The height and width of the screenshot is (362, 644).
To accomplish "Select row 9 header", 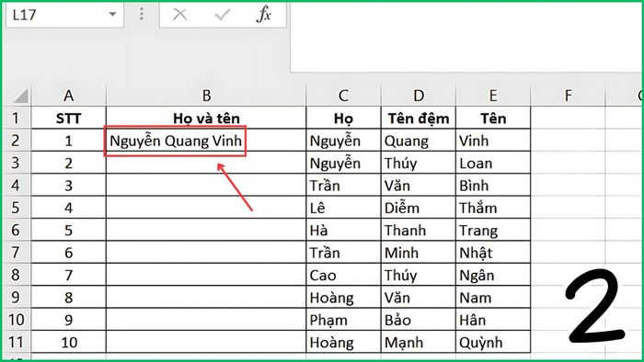I will (x=17, y=297).
